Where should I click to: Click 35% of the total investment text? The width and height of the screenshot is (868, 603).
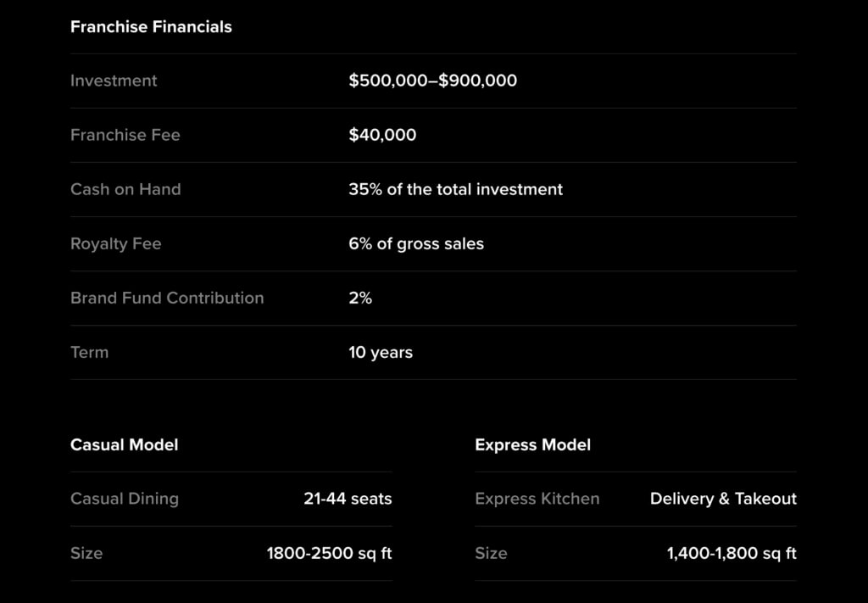pos(455,189)
